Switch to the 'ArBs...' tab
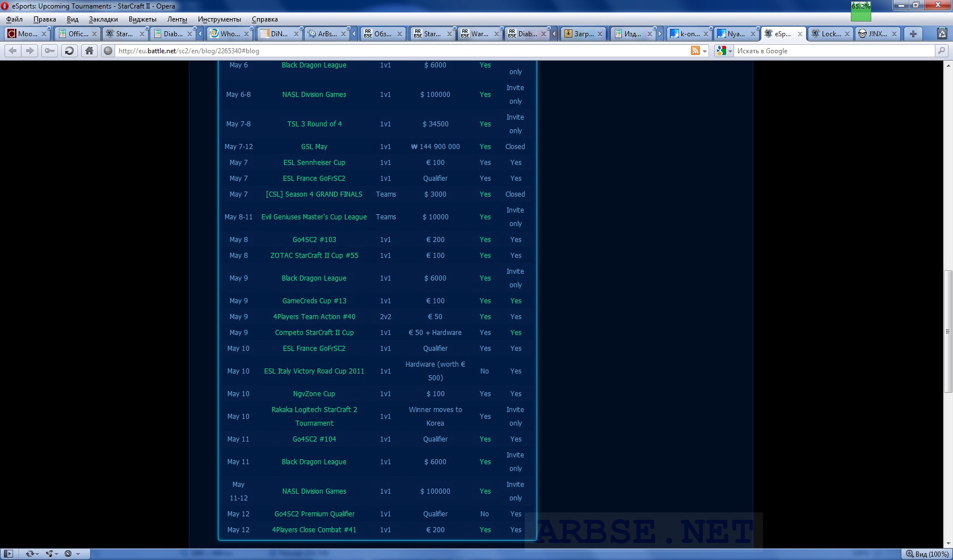Screen dimensions: 953x560 click(327, 34)
